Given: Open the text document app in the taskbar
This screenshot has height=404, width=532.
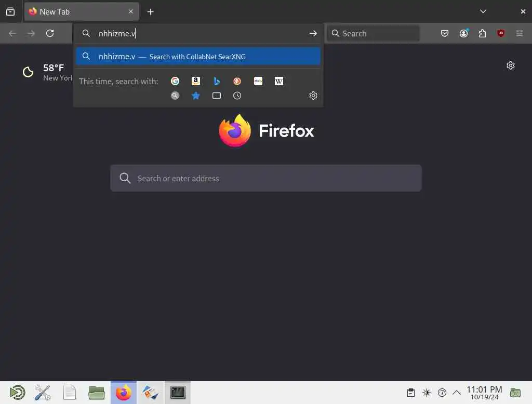Looking at the screenshot, I should point(70,393).
